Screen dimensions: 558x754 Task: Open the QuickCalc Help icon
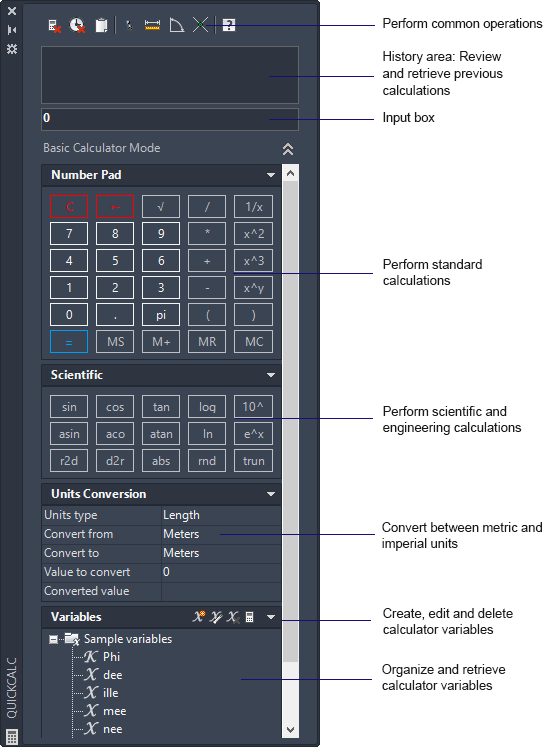tap(229, 25)
